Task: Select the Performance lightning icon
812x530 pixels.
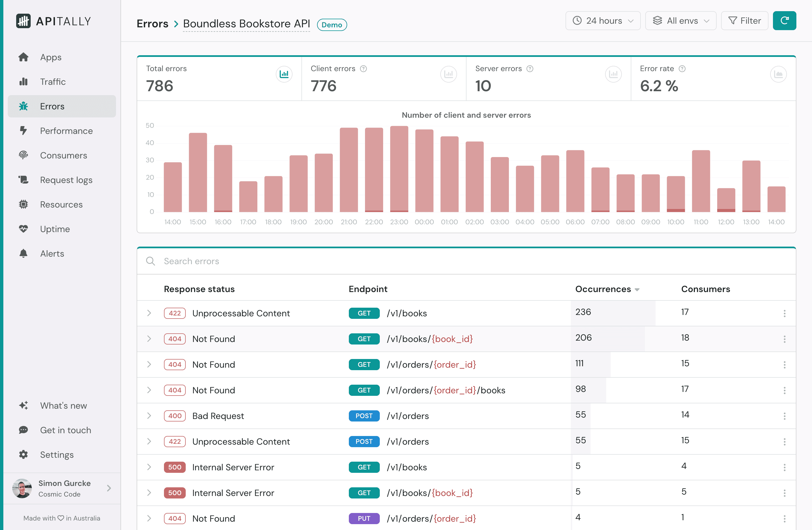Action: (23, 131)
